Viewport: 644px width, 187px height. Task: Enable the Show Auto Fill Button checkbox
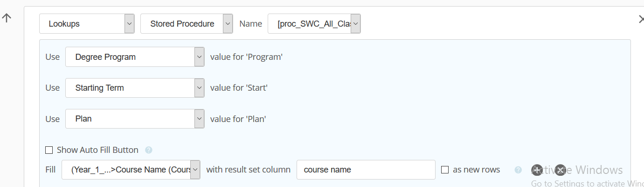pyautogui.click(x=49, y=150)
